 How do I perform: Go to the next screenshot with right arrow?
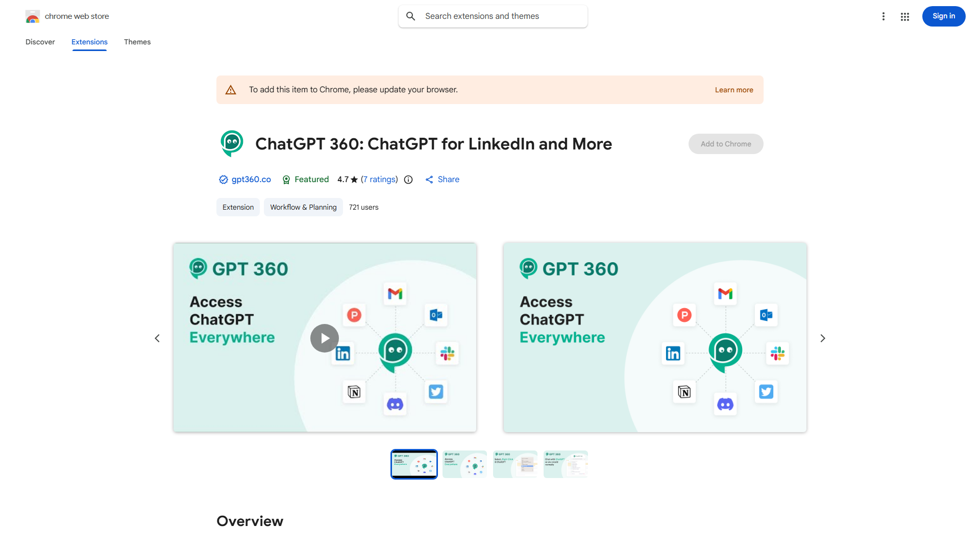[823, 338]
